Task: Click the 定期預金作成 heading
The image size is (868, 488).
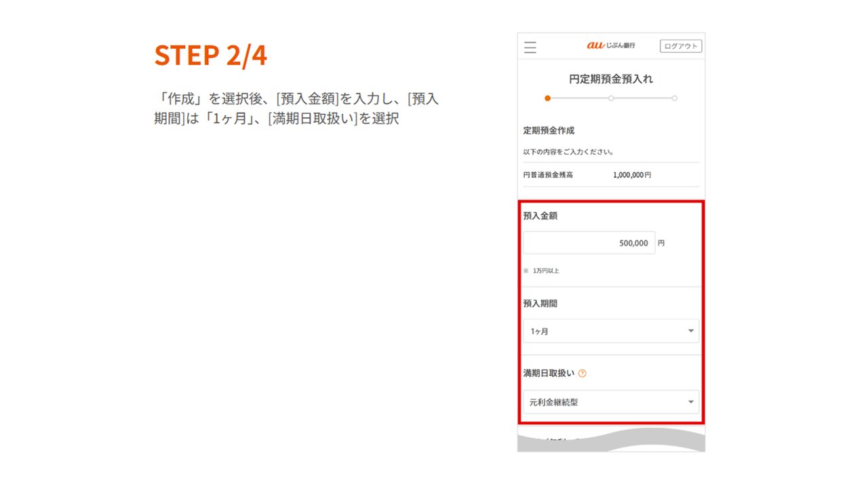Action: [549, 130]
